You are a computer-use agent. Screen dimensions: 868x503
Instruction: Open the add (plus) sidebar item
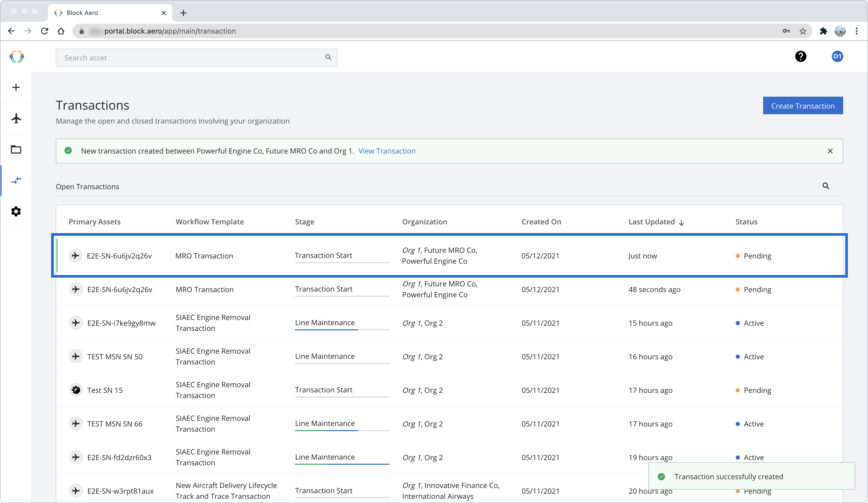tap(16, 88)
